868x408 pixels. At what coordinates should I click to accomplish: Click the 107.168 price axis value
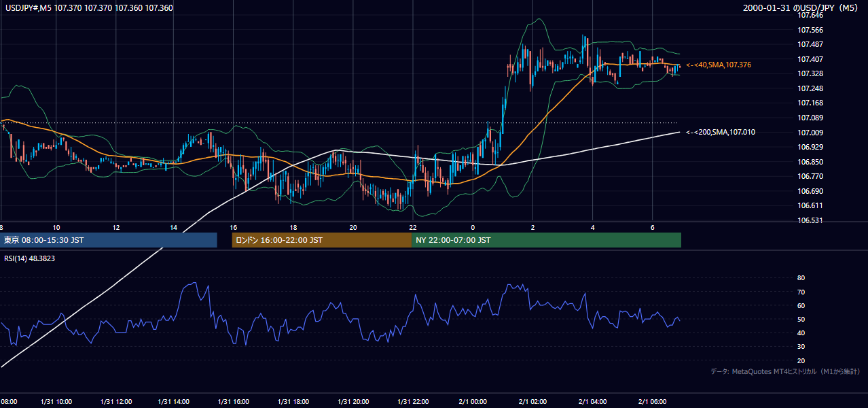click(810, 103)
